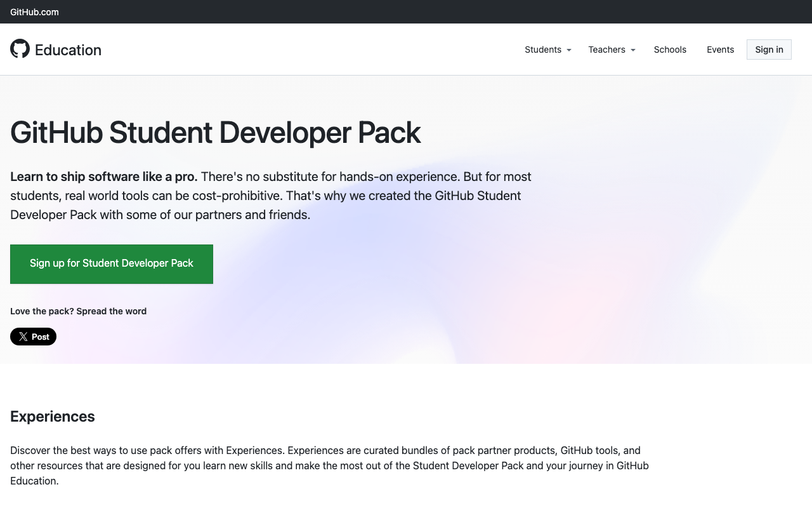Click Sign up for Student Developer Pack
Image resolution: width=812 pixels, height=508 pixels.
tap(112, 263)
